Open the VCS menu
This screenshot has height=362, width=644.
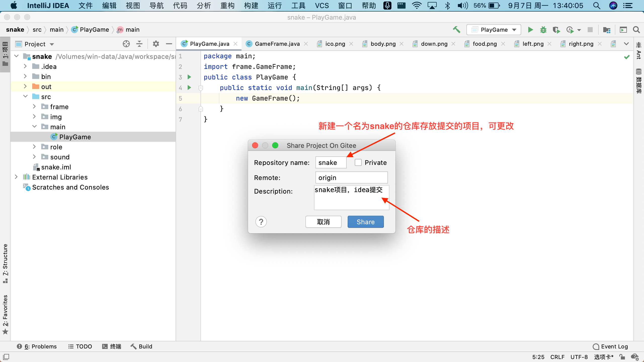322,6
